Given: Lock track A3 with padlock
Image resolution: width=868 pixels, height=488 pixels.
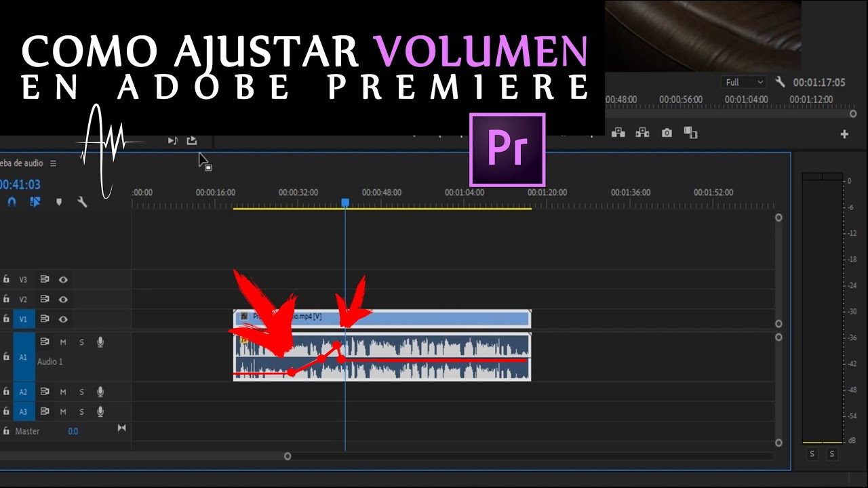Looking at the screenshot, I should [6, 411].
